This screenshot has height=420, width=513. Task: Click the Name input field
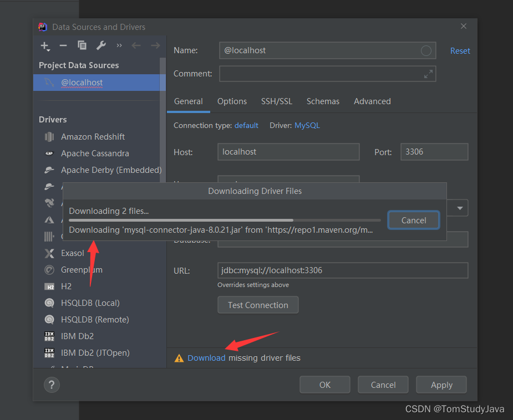click(x=328, y=50)
